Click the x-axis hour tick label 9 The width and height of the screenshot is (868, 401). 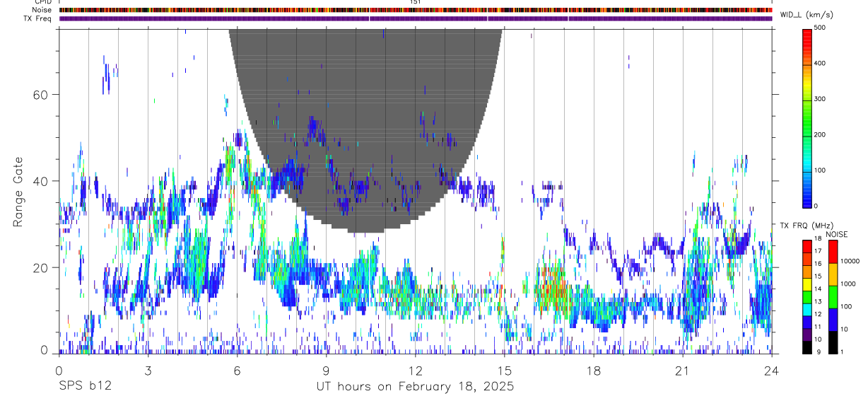pyautogui.click(x=326, y=370)
